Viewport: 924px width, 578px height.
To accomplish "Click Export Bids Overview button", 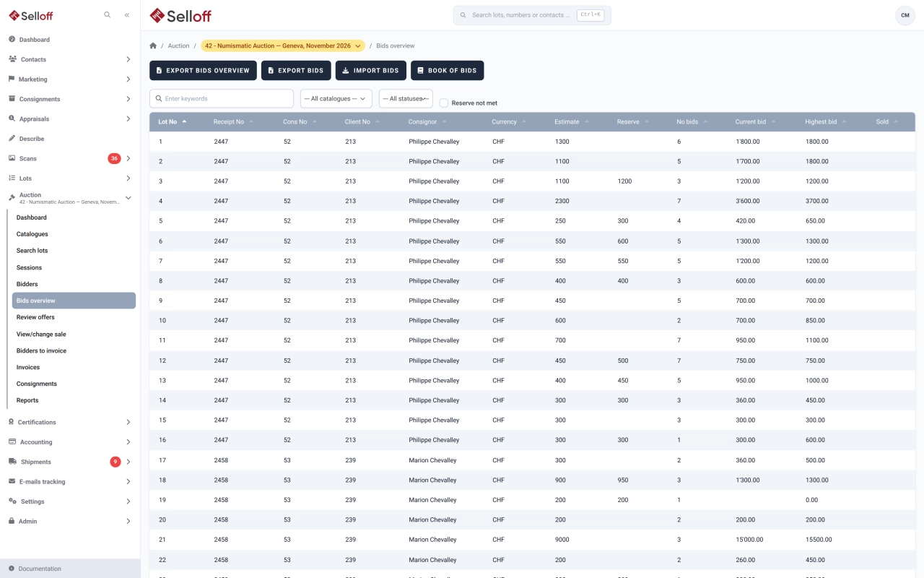I will [203, 71].
